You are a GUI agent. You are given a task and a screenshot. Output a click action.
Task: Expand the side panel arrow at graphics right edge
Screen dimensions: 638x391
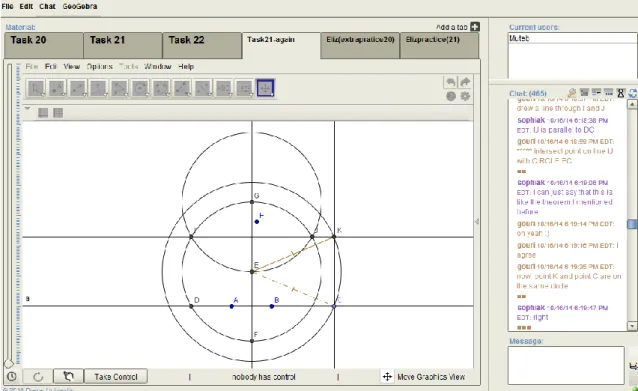coord(477,221)
